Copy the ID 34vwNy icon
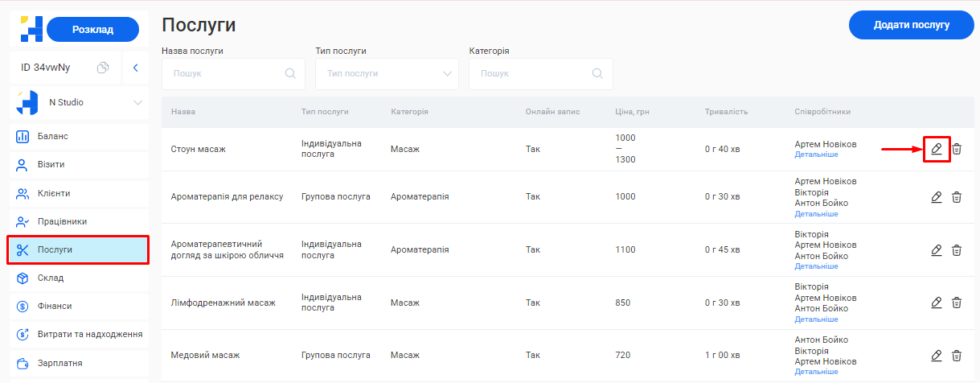This screenshot has height=383, width=980. [103, 68]
